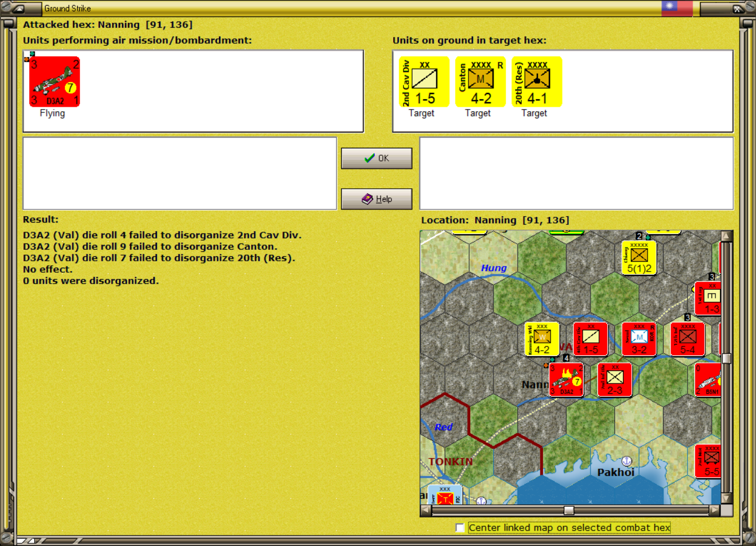Viewport: 756px width, 546px height.
Task: Click the TONKIN region label on the map
Action: click(x=451, y=462)
